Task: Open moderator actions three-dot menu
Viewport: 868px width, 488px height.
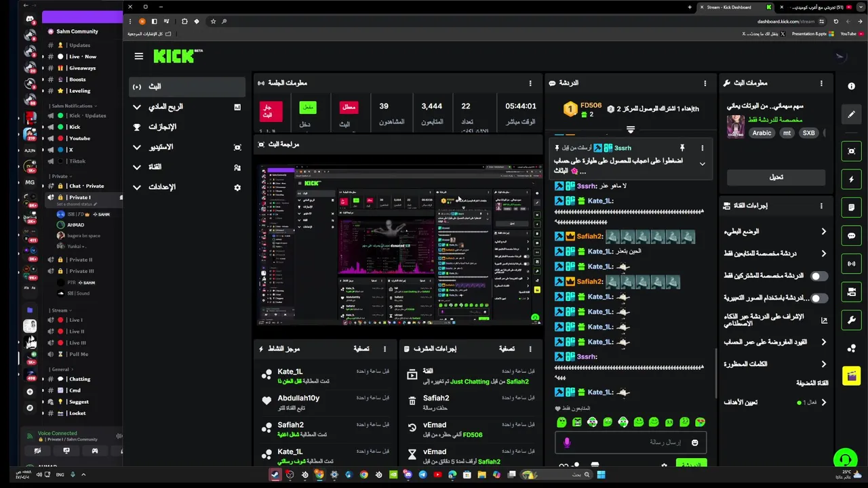Action: [x=530, y=348]
